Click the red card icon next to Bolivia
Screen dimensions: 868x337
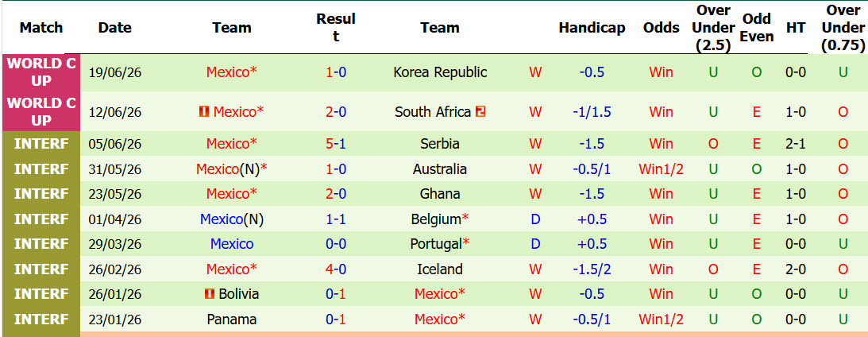210,294
